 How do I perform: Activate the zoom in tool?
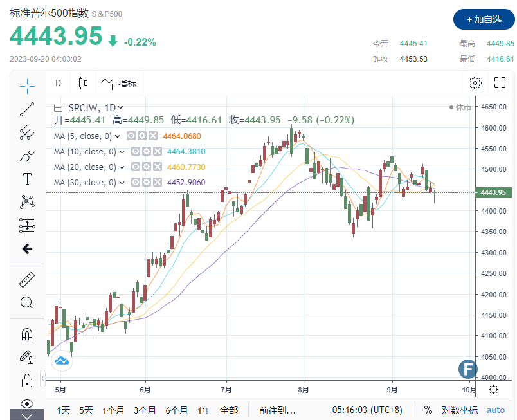tap(26, 302)
